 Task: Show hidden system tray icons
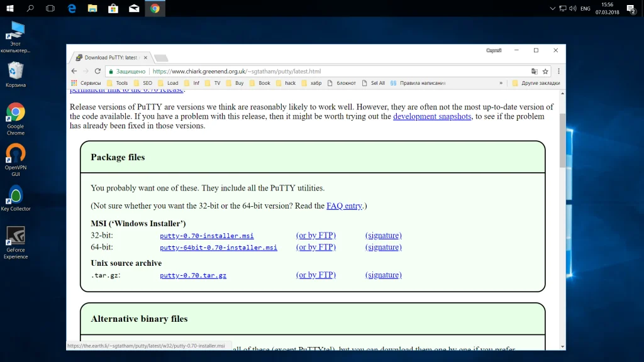pos(552,9)
